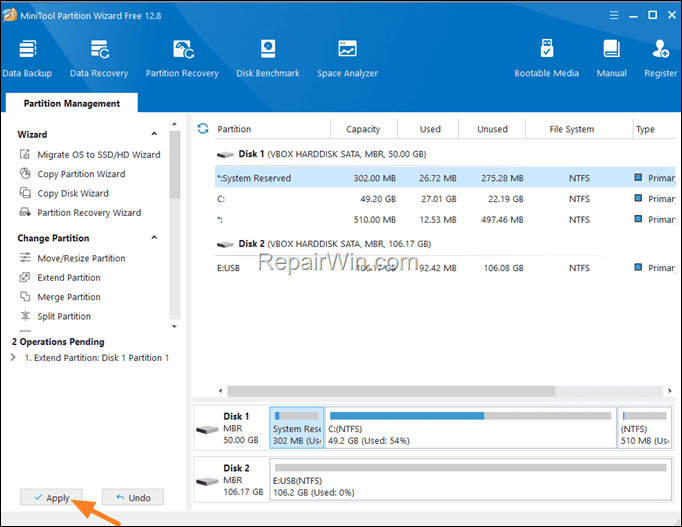Start Disk Benchmark tool

click(x=268, y=59)
